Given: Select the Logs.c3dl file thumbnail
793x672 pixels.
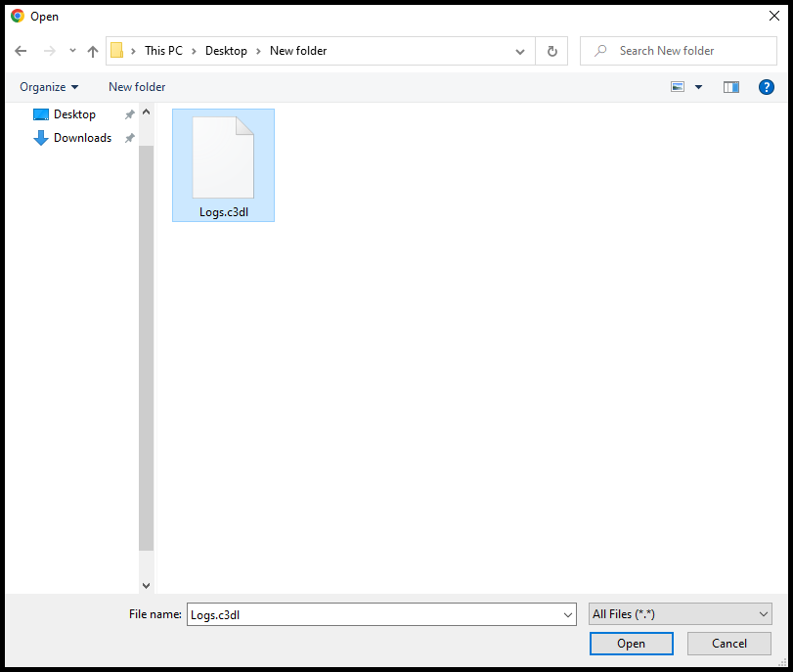Looking at the screenshot, I should (x=223, y=157).
